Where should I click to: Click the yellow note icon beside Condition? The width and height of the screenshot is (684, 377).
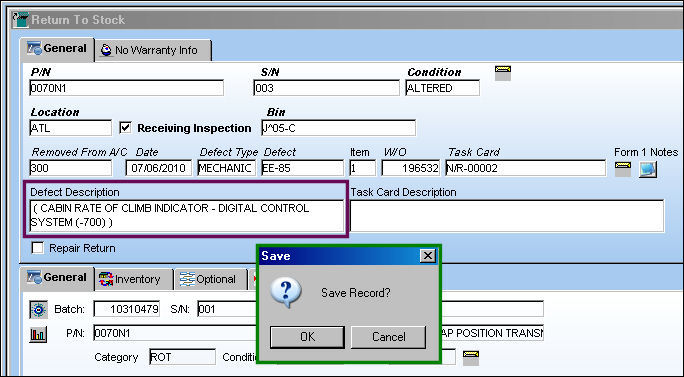pyautogui.click(x=503, y=73)
